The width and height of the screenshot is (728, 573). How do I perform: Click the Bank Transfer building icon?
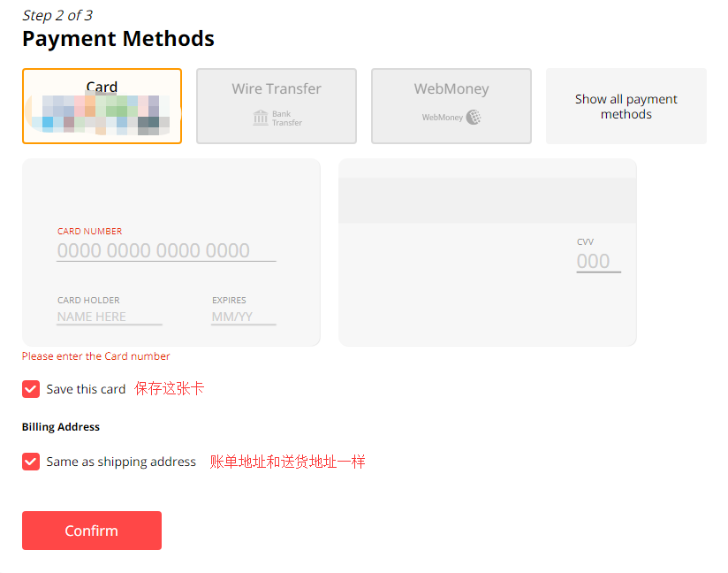pos(261,118)
